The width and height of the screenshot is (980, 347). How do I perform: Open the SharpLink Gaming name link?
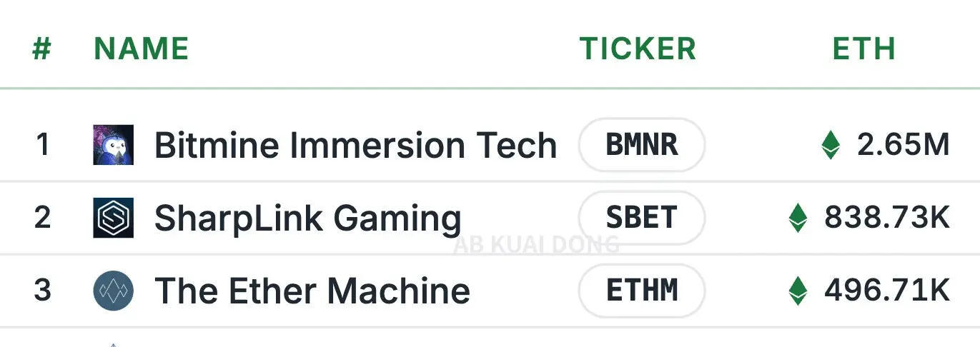click(307, 218)
